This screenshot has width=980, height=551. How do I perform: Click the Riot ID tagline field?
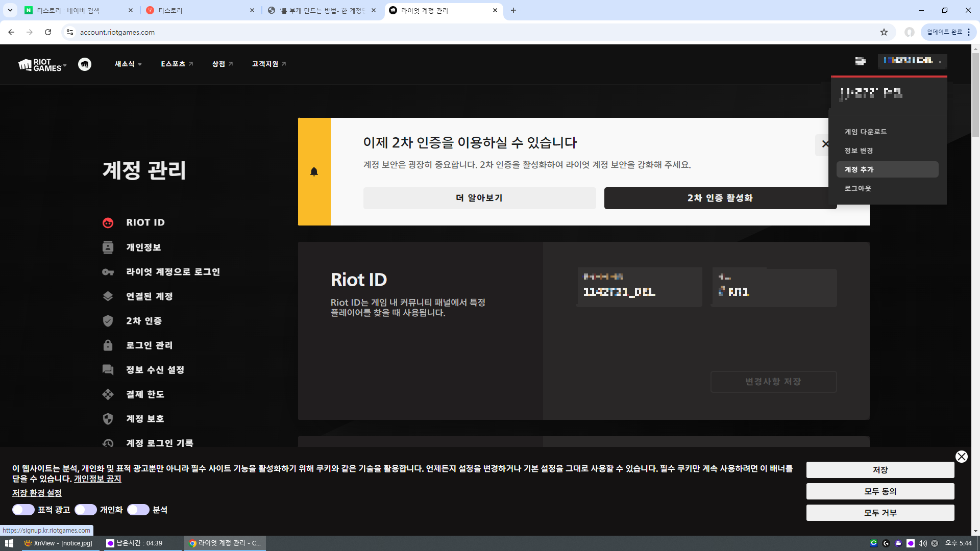click(x=774, y=287)
